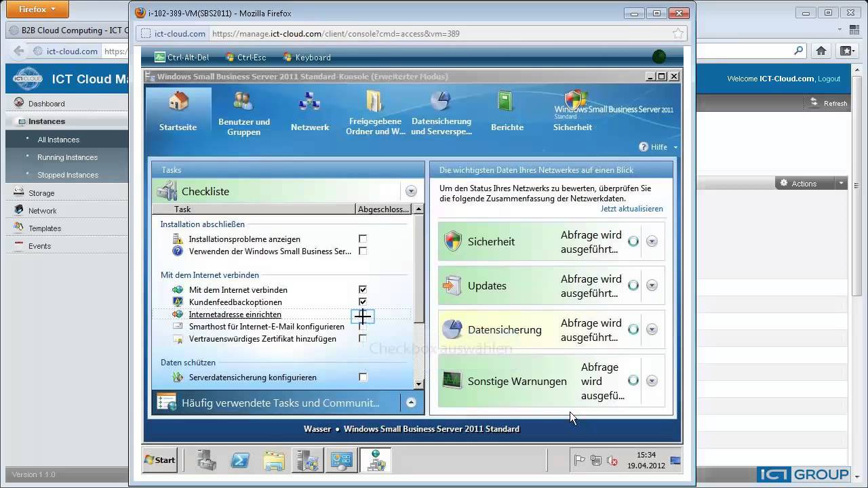This screenshot has height=488, width=868.
Task: Open the Sicherheit shield section
Action: point(573,112)
